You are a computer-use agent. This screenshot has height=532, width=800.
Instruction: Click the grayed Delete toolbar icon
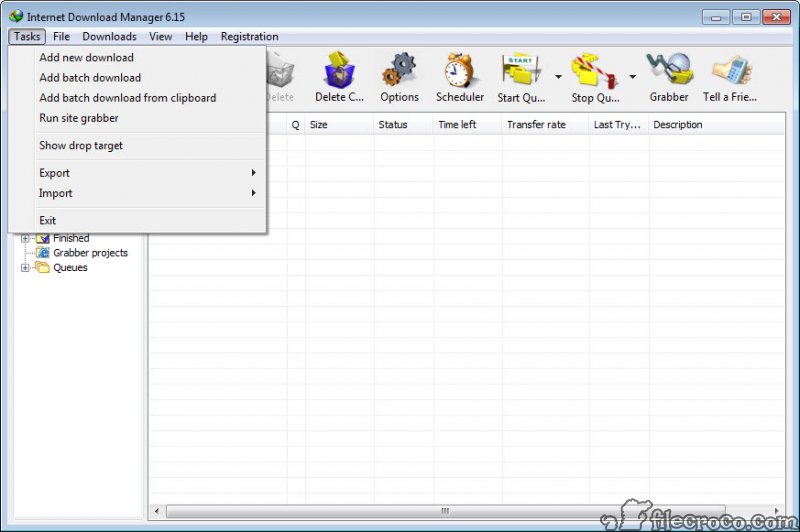[x=280, y=71]
